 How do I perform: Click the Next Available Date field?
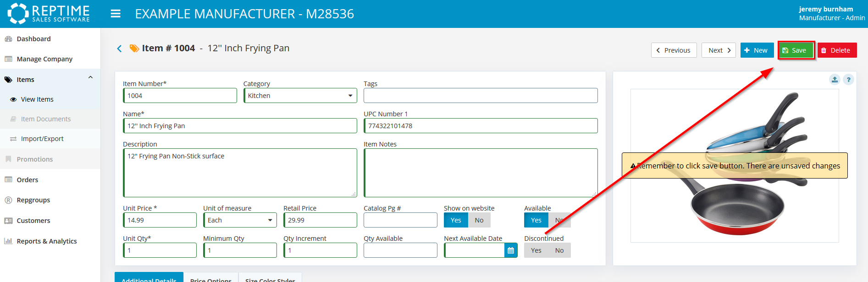pyautogui.click(x=474, y=250)
